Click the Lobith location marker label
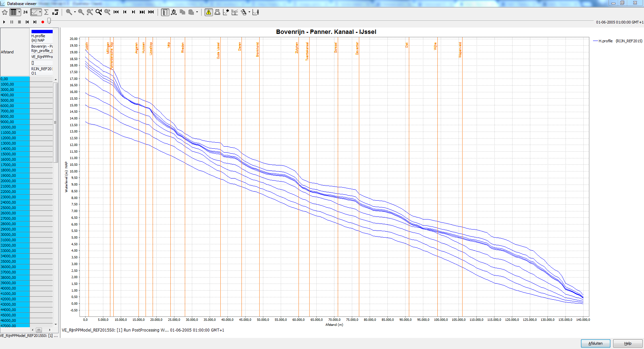644x349 pixels. point(87,46)
